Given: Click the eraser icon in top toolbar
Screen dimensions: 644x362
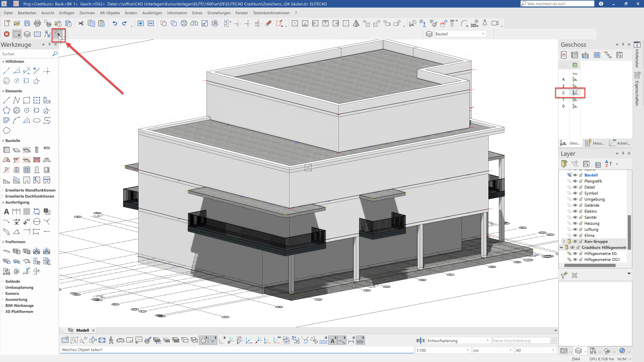Looking at the screenshot, I should coord(269,23).
